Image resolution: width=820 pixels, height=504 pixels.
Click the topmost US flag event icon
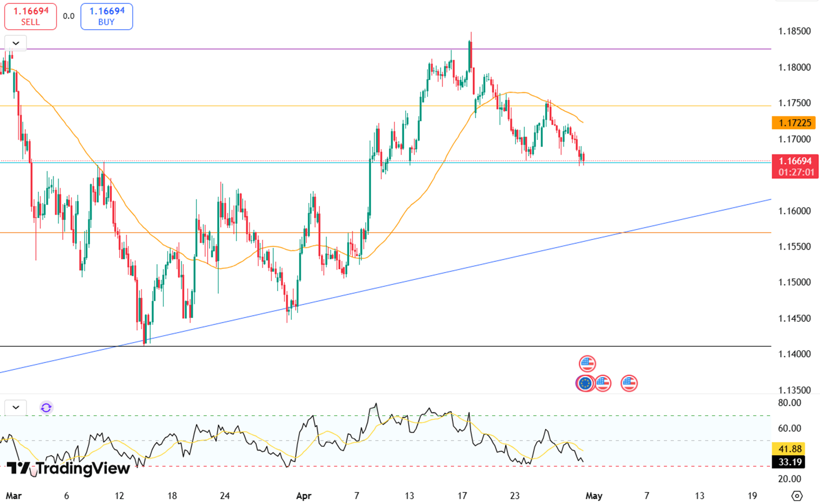pos(587,364)
